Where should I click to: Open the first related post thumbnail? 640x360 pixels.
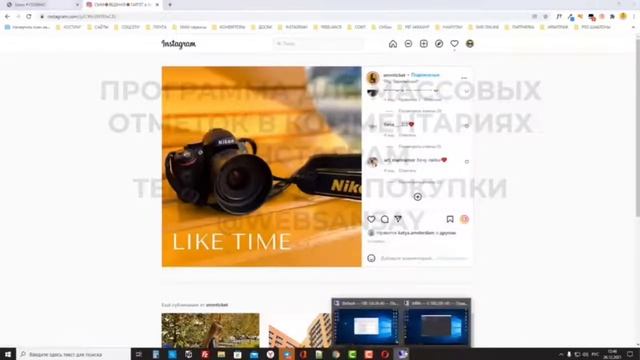point(210,331)
